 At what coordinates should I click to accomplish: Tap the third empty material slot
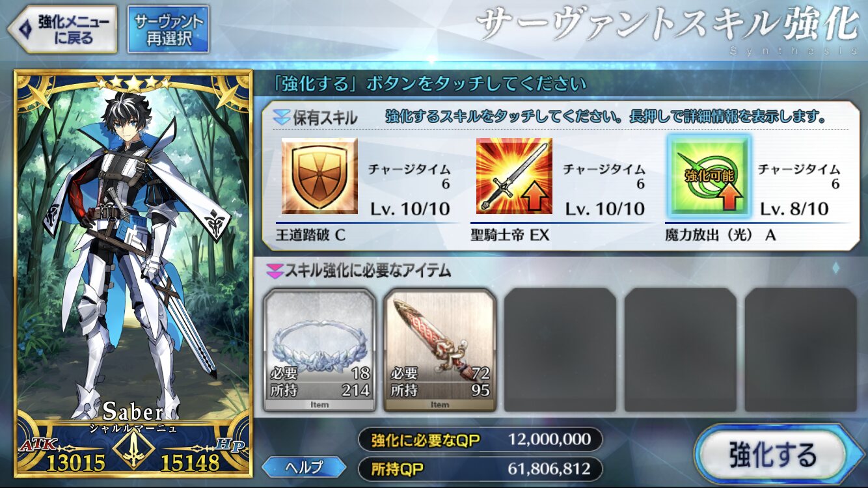(x=560, y=350)
